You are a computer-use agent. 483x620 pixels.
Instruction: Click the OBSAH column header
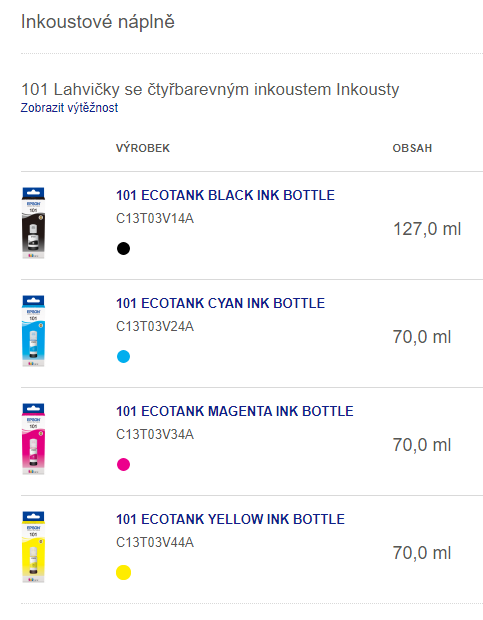412,148
